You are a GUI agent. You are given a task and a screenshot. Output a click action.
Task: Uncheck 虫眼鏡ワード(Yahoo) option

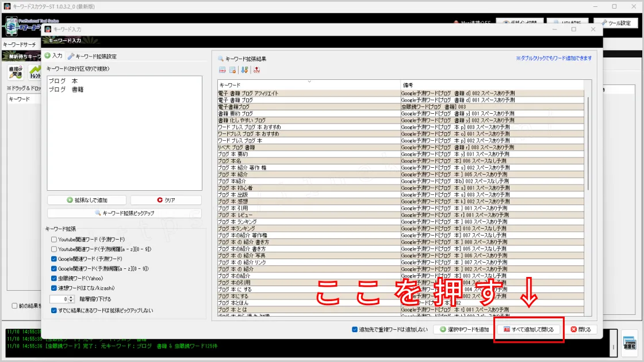click(x=54, y=278)
